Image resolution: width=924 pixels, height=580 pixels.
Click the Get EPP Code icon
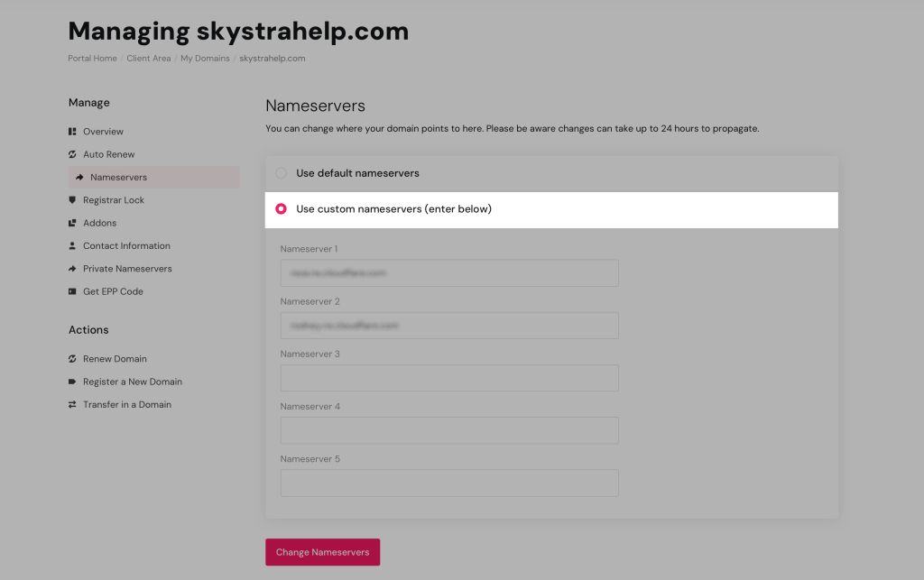(x=72, y=291)
